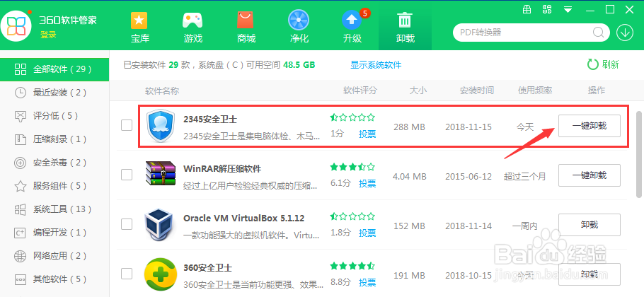
Task: Click 投票 link for WinRAR解压缩软件
Action: click(x=367, y=183)
